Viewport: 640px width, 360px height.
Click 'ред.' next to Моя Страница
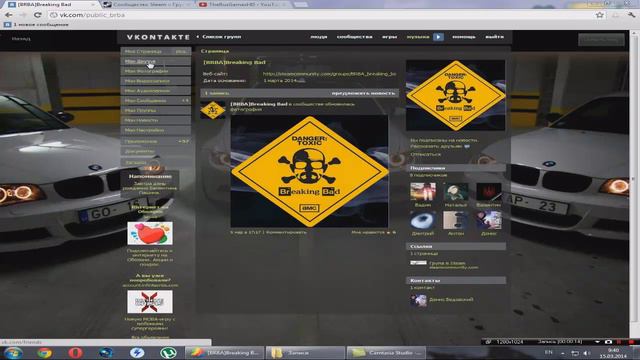[x=181, y=51]
